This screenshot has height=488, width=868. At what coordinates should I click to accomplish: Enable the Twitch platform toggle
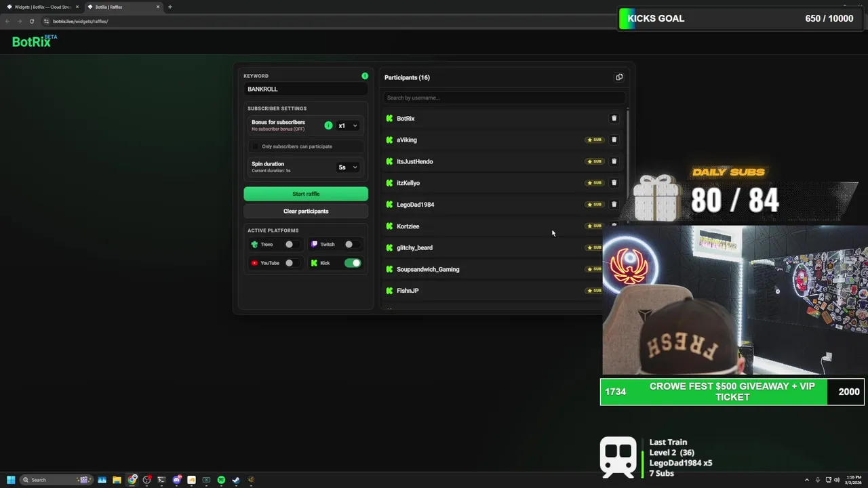click(351, 244)
